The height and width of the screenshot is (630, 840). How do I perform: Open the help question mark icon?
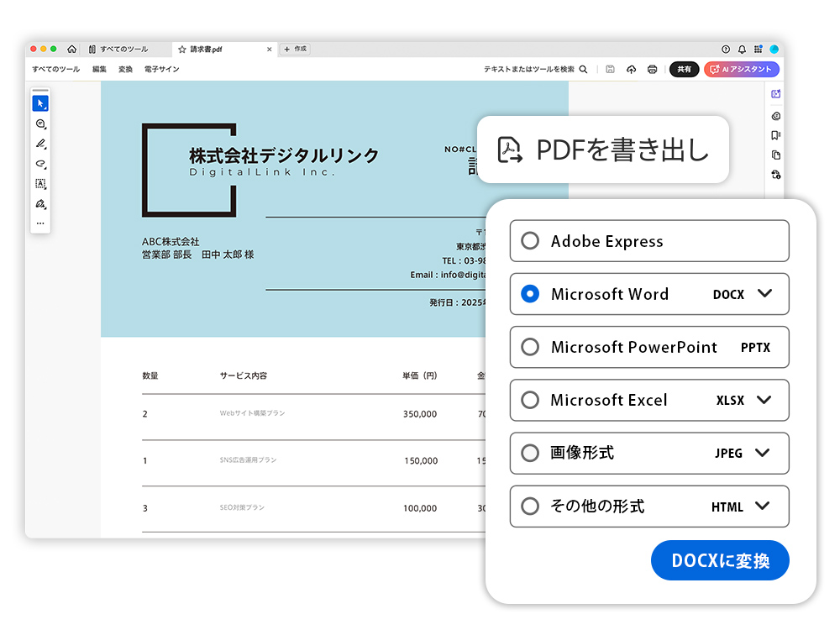point(726,50)
